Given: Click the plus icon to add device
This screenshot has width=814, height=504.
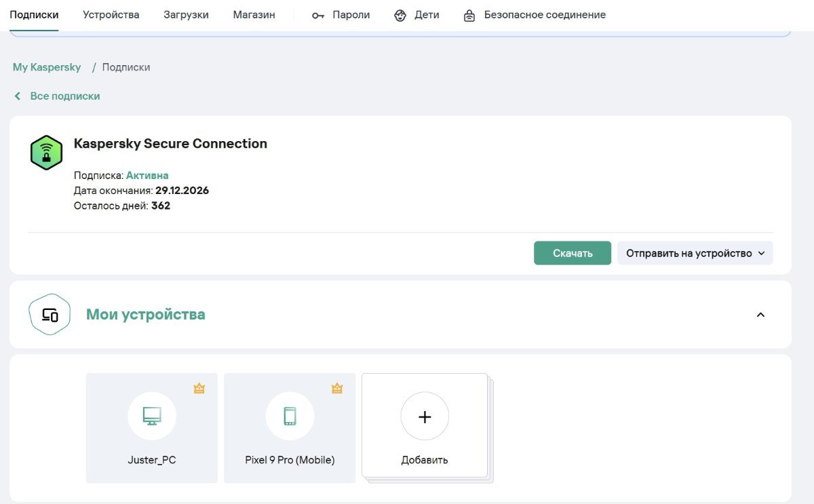Looking at the screenshot, I should pyautogui.click(x=425, y=416).
